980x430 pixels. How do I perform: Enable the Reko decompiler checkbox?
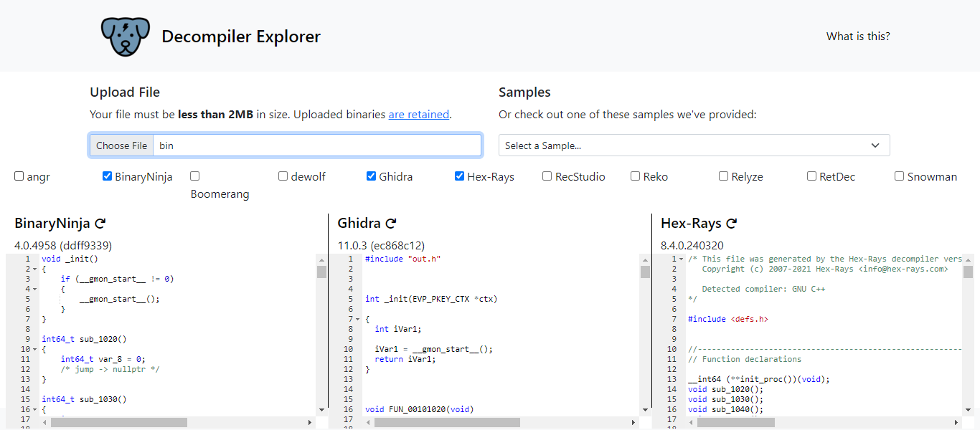[x=636, y=176]
